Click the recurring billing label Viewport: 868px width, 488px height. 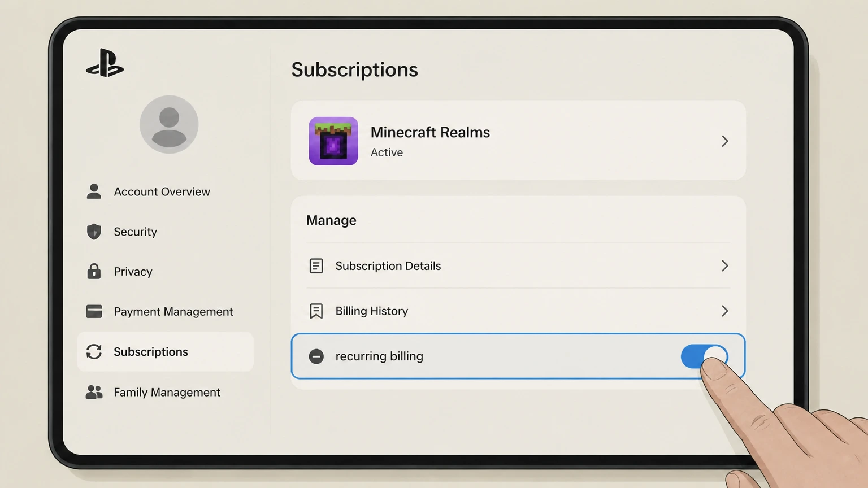379,356
